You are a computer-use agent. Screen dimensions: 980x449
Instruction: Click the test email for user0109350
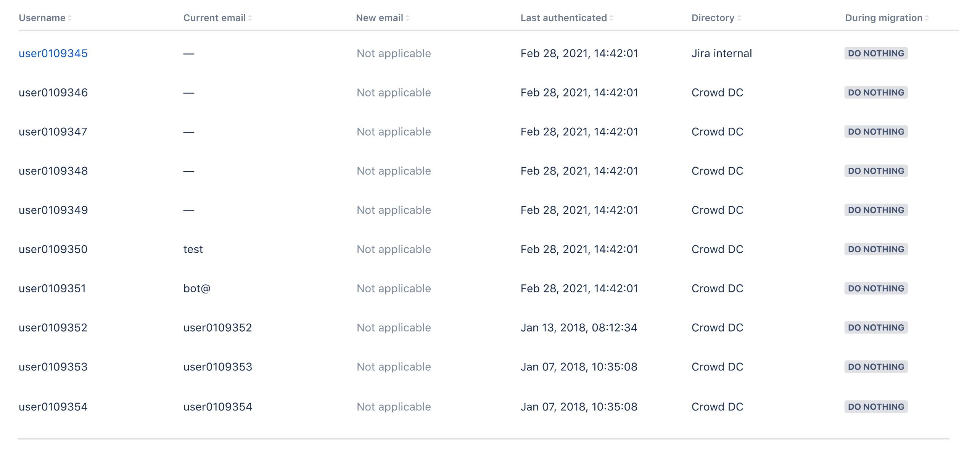point(193,249)
